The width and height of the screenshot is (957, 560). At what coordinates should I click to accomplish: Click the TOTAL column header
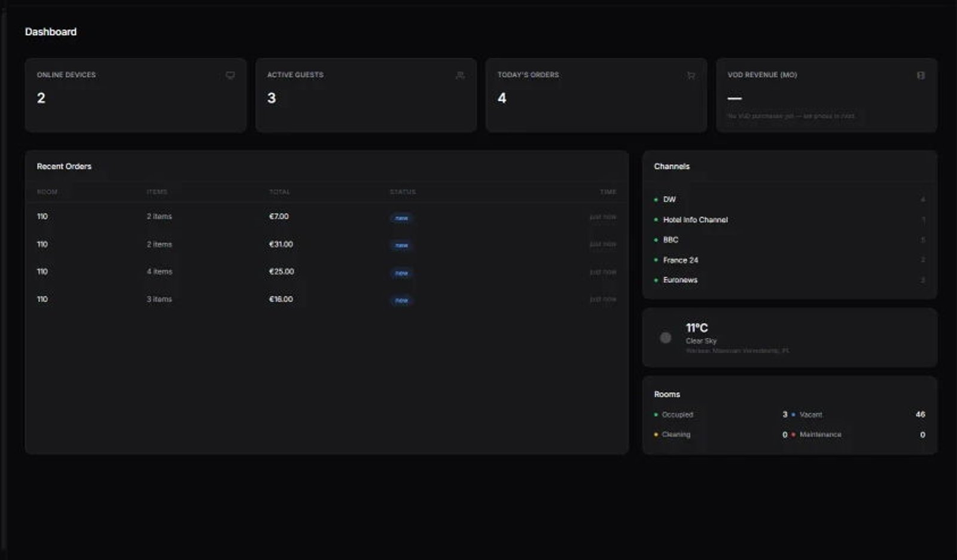pyautogui.click(x=279, y=192)
